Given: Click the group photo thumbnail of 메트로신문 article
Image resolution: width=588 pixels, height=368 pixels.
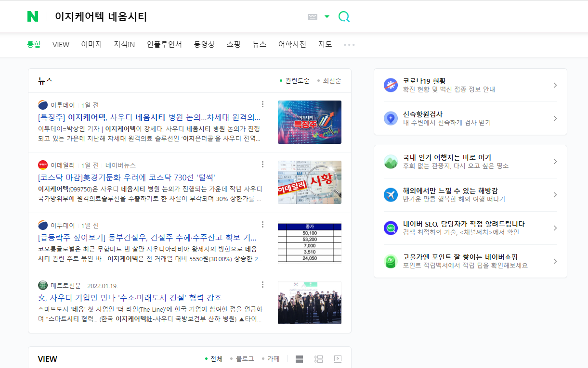Looking at the screenshot, I should [310, 303].
